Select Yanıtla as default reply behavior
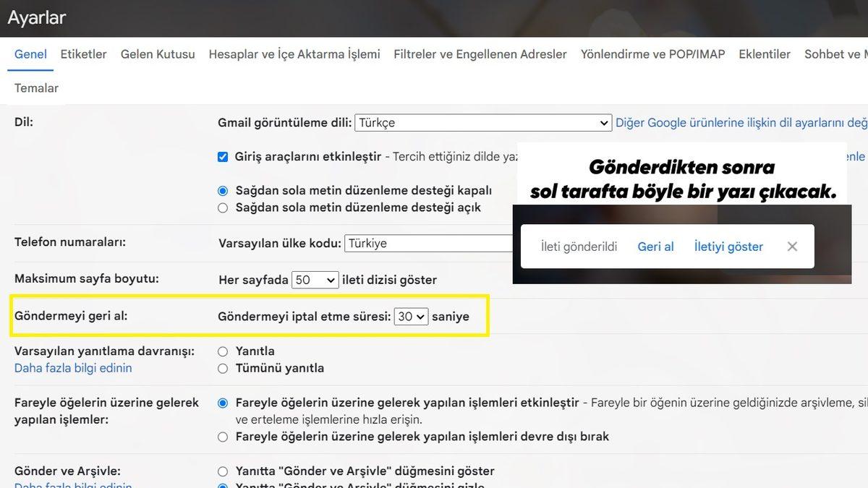 223,351
